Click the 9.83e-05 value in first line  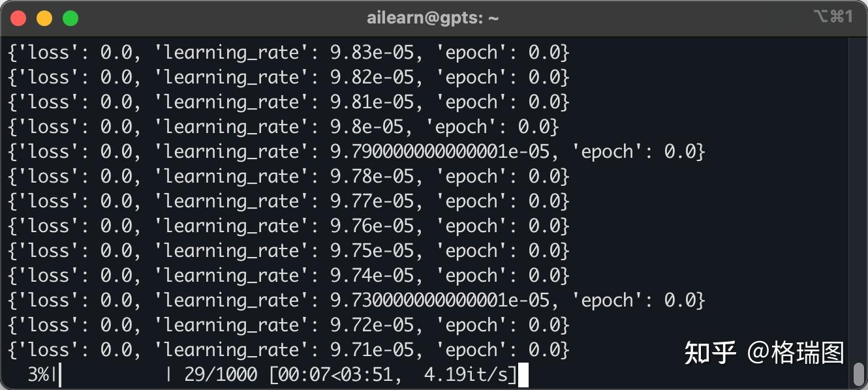[372, 53]
